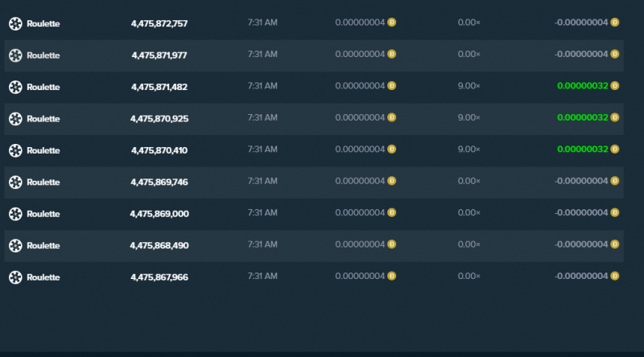The height and width of the screenshot is (357, 644).
Task: Click roulette icon for bet 4,475,869,000
Action: [15, 214]
